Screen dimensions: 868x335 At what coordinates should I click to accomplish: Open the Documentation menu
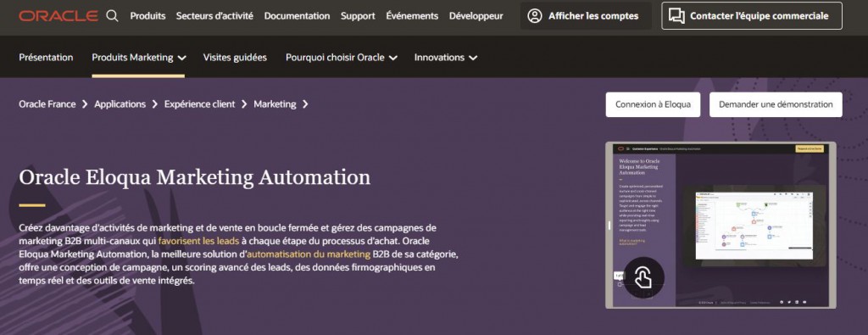click(x=297, y=16)
